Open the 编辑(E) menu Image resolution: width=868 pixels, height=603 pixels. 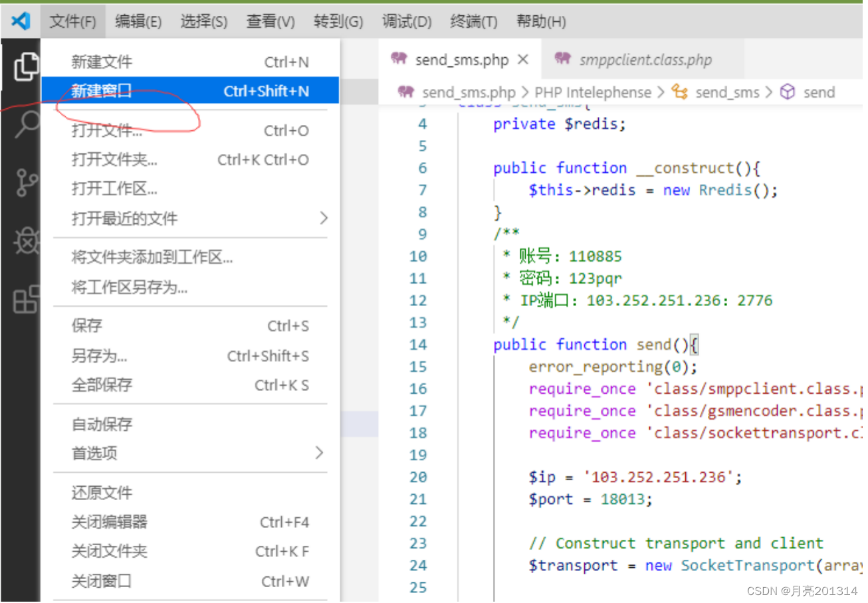pos(138,22)
